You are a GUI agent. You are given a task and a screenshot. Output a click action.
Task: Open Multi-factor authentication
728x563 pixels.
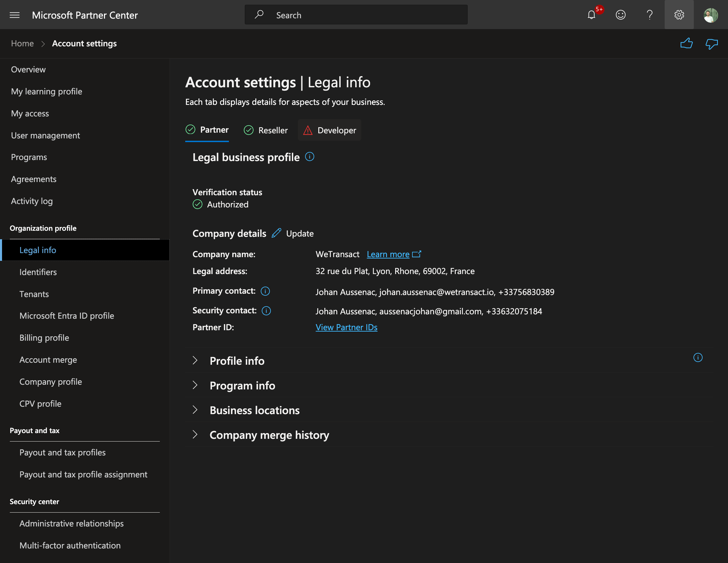click(70, 545)
